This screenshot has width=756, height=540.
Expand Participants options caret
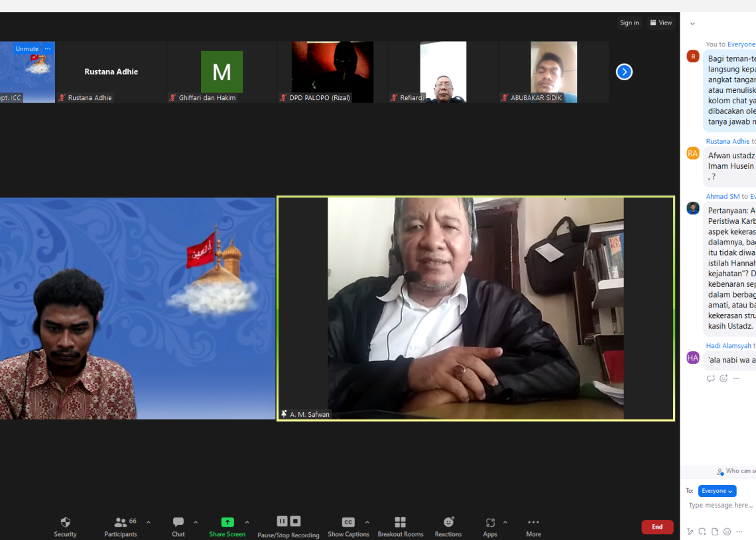pyautogui.click(x=149, y=522)
